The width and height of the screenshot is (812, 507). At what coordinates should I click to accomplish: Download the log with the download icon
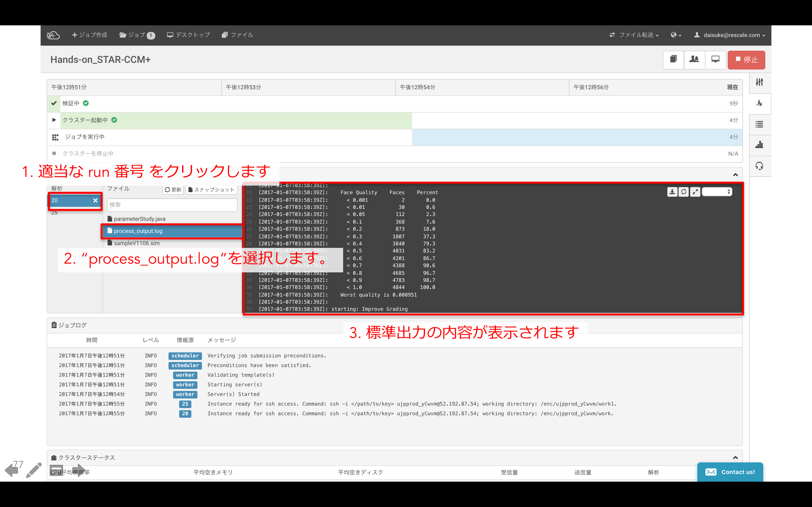coord(672,192)
